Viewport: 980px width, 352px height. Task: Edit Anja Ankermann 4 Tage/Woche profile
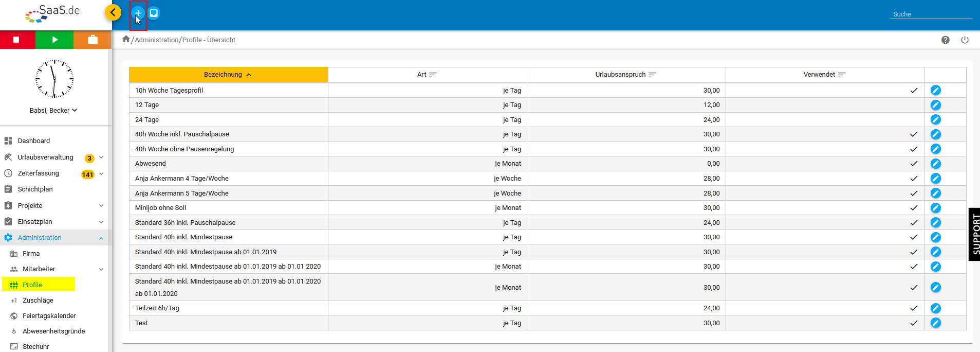pyautogui.click(x=935, y=179)
